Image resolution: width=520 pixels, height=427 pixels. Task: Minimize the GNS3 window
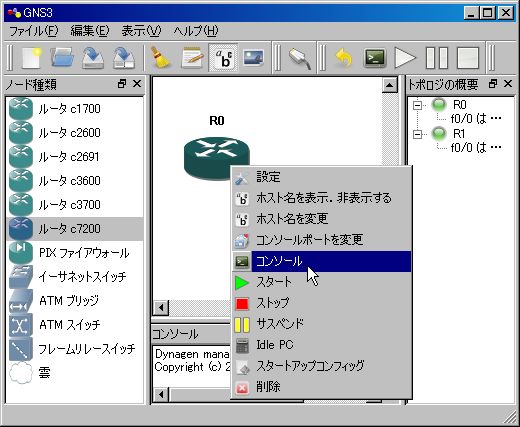click(x=471, y=13)
